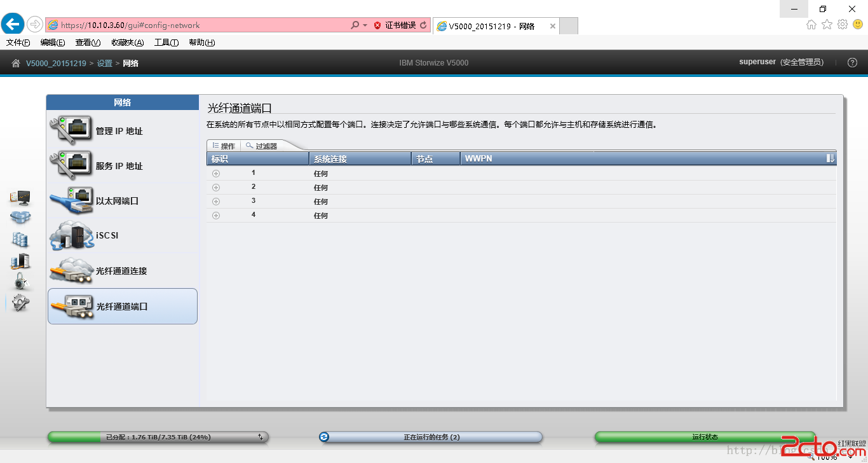
Task: Expand port row 4
Action: pyautogui.click(x=216, y=215)
